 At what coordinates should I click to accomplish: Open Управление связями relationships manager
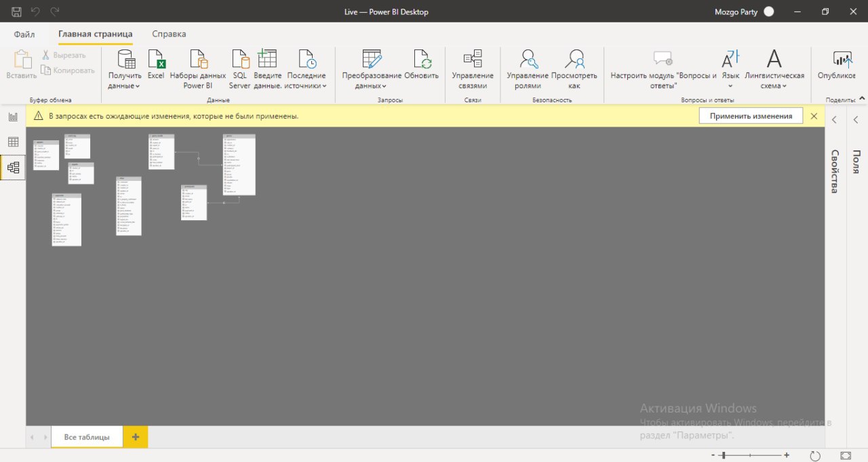[x=473, y=70]
